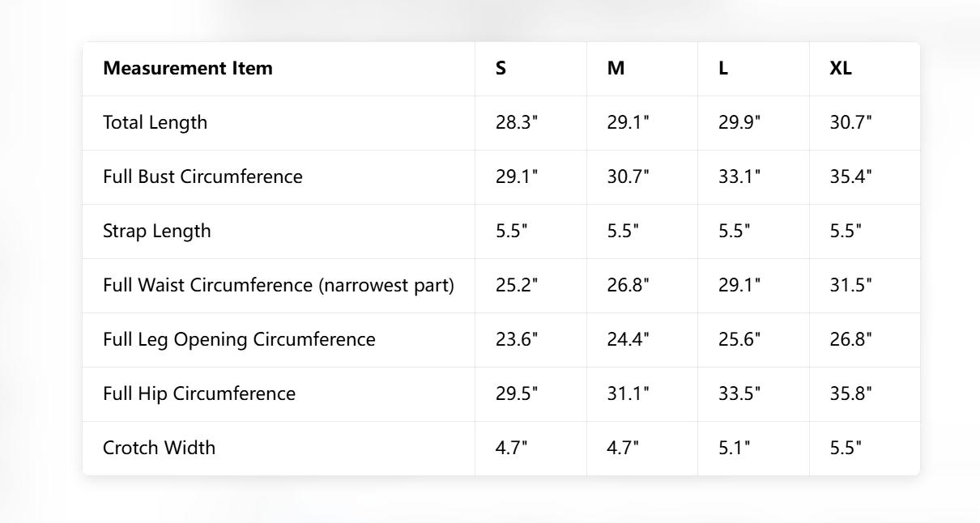The image size is (980, 523).
Task: Click the Measurement Item column header
Action: coord(188,69)
